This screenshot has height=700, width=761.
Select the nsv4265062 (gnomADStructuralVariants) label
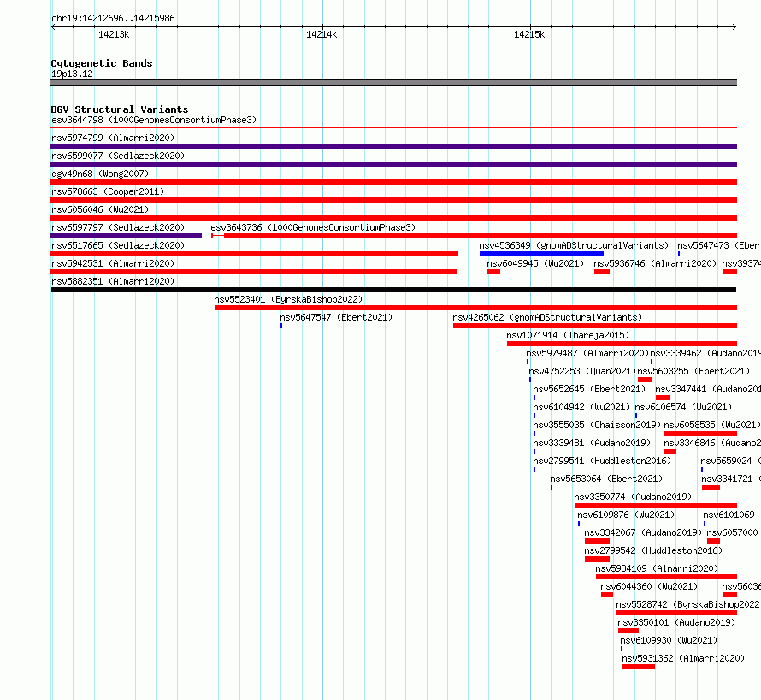tap(547, 317)
